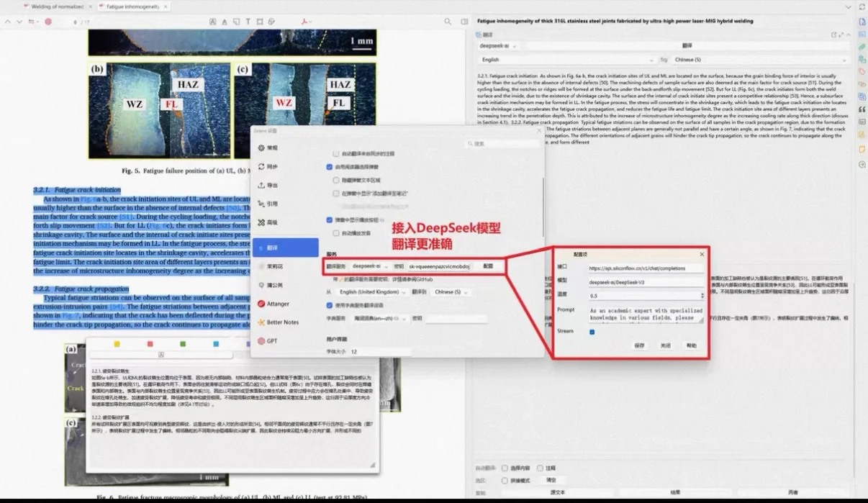This screenshot has height=503, width=868.
Task: Enable 在弹窗中显示添加翻译至笔记 checkbox
Action: (336, 193)
